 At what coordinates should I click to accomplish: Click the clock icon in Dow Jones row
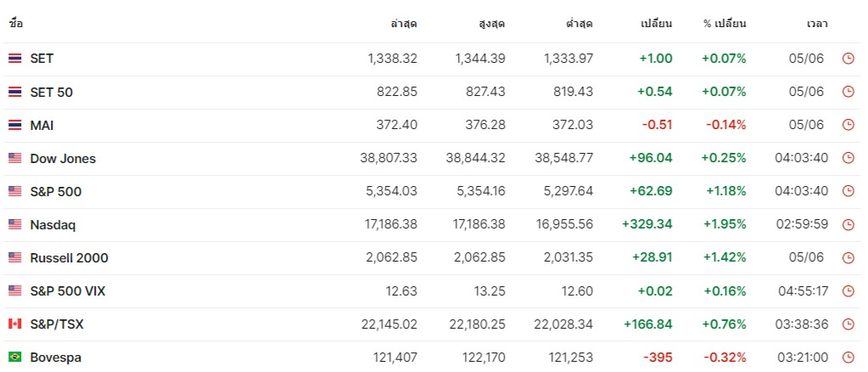(x=848, y=158)
